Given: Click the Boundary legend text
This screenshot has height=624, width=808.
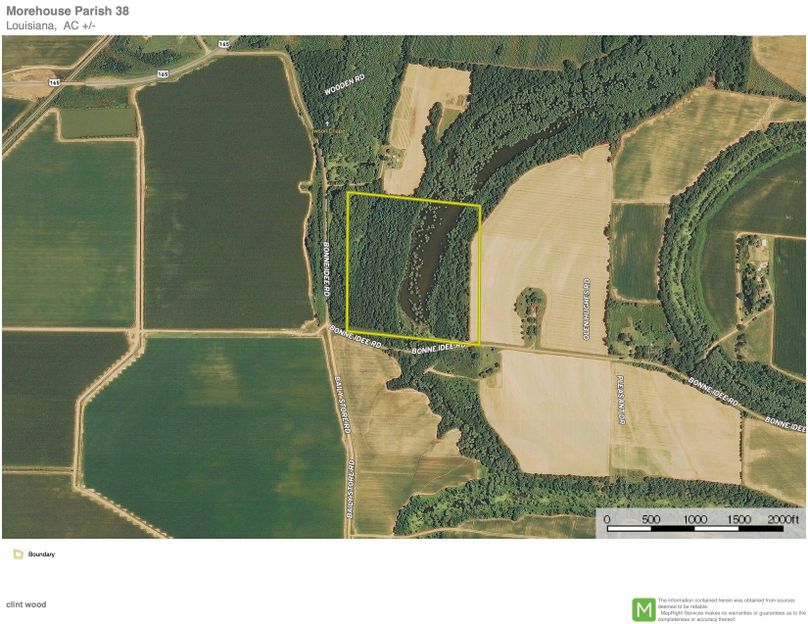Looking at the screenshot, I should pos(41,554).
